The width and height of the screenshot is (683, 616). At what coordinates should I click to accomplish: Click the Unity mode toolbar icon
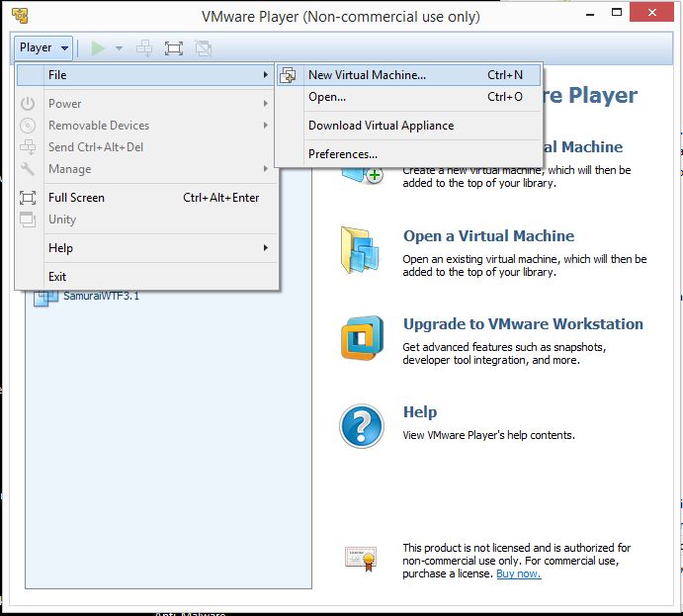point(204,48)
